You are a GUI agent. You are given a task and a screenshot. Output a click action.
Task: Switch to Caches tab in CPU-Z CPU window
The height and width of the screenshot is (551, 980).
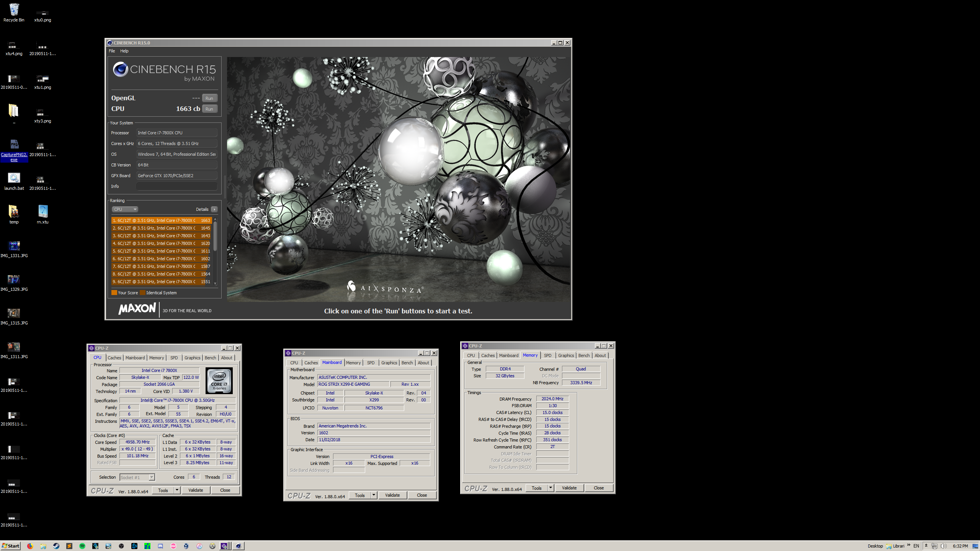(x=114, y=358)
